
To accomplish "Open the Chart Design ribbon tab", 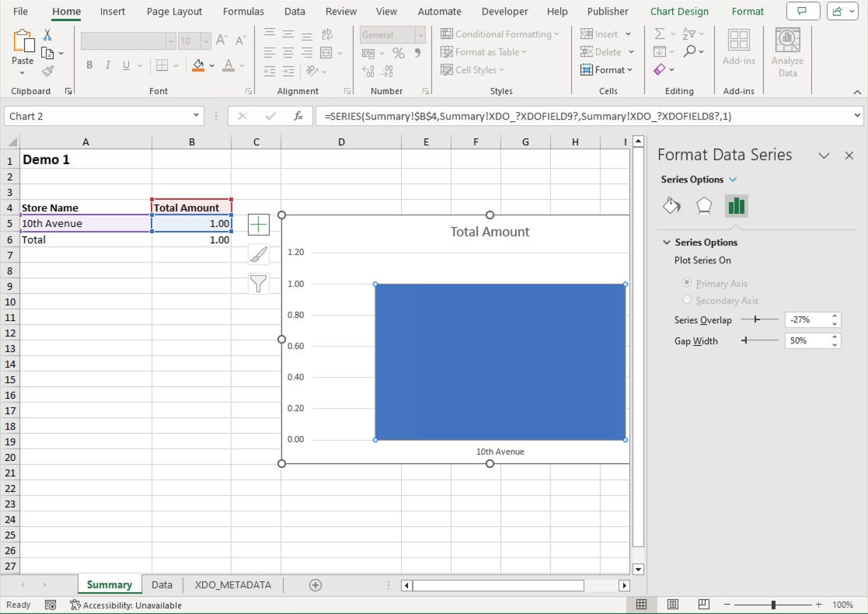I will 679,11.
